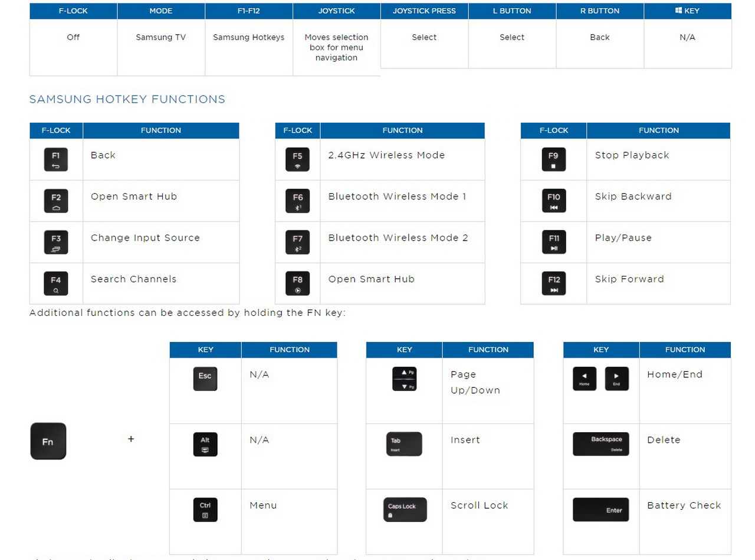This screenshot has width=755, height=560.
Task: Click 'Bluetooth Wireless Mode 2' text
Action: pyautogui.click(x=398, y=238)
